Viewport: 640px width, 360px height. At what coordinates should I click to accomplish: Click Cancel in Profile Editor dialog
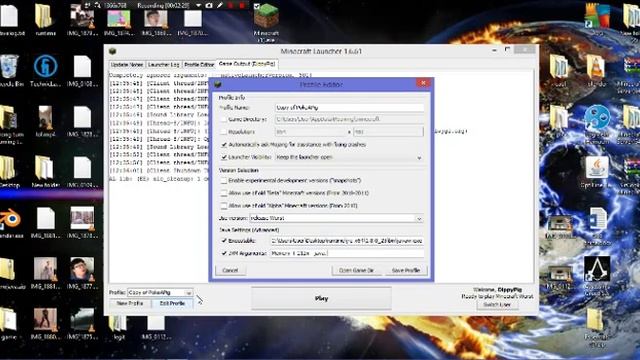pyautogui.click(x=230, y=270)
